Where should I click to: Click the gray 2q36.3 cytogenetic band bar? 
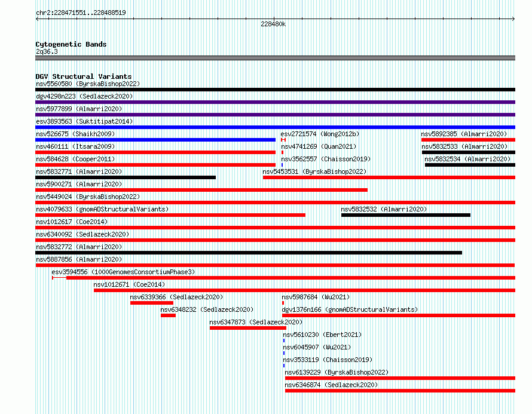275,58
